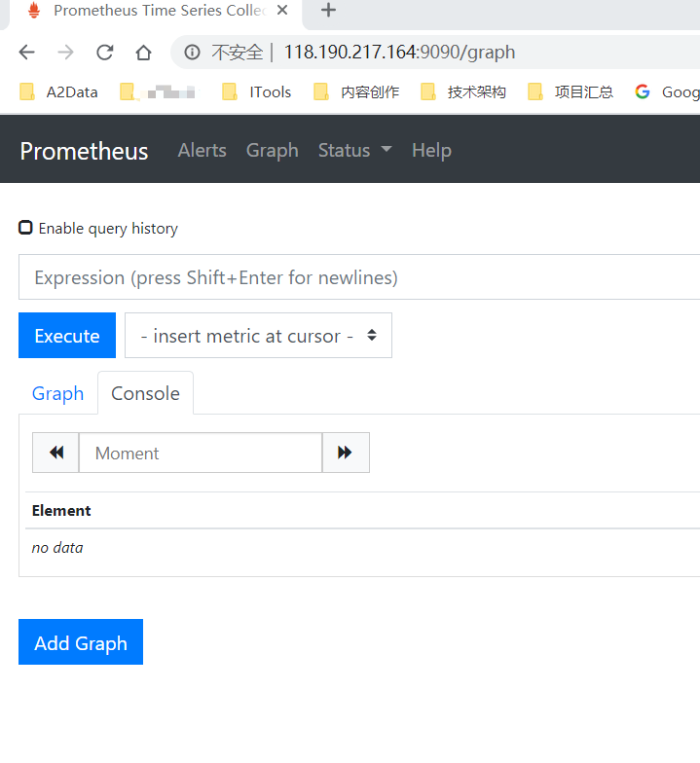Switch to the Graph tab

click(x=57, y=393)
